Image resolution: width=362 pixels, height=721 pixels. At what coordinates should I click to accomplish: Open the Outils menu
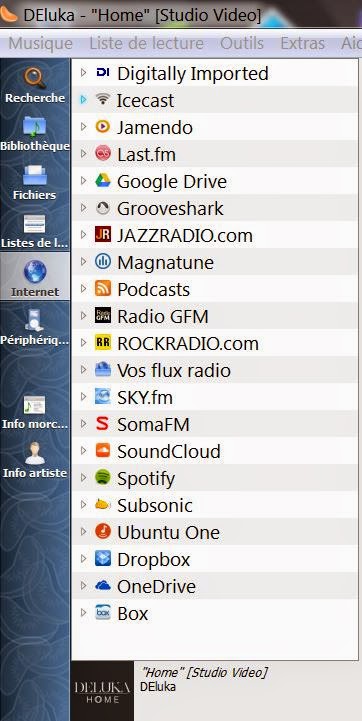[242, 44]
